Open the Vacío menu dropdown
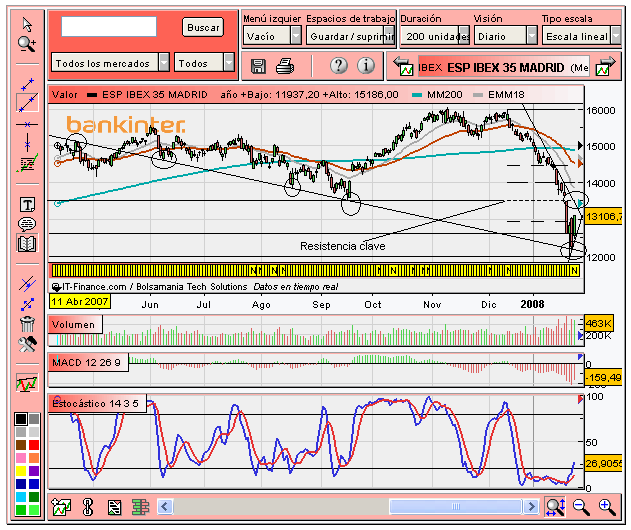631x530 pixels. (272, 36)
